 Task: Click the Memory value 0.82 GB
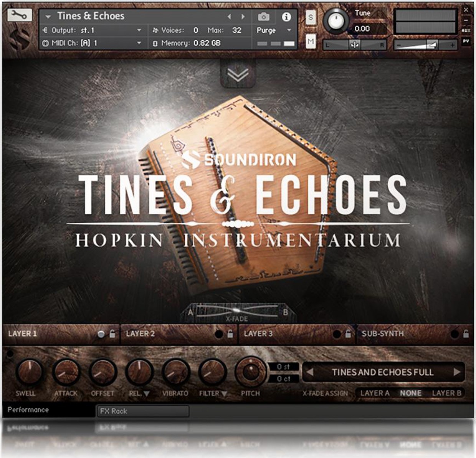tap(207, 43)
